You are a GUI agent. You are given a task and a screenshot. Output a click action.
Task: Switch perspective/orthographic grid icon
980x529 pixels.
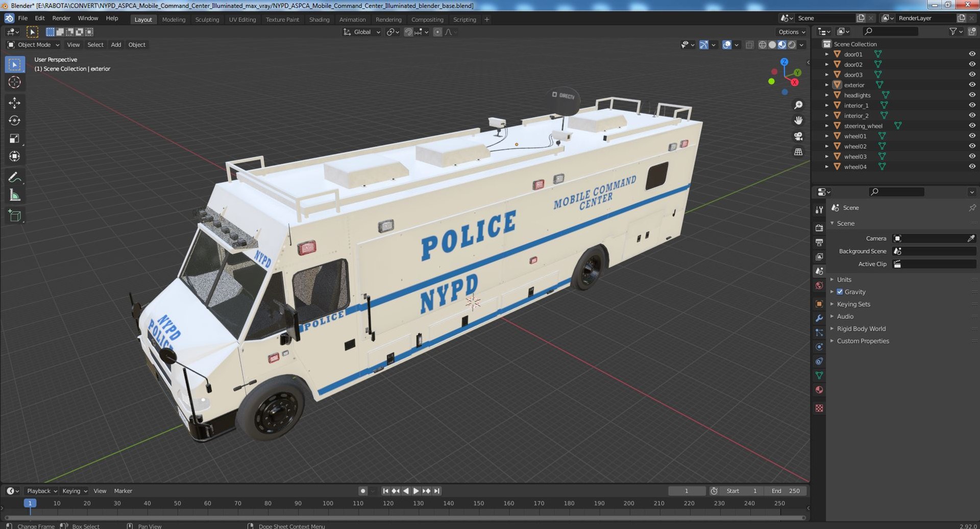point(798,152)
